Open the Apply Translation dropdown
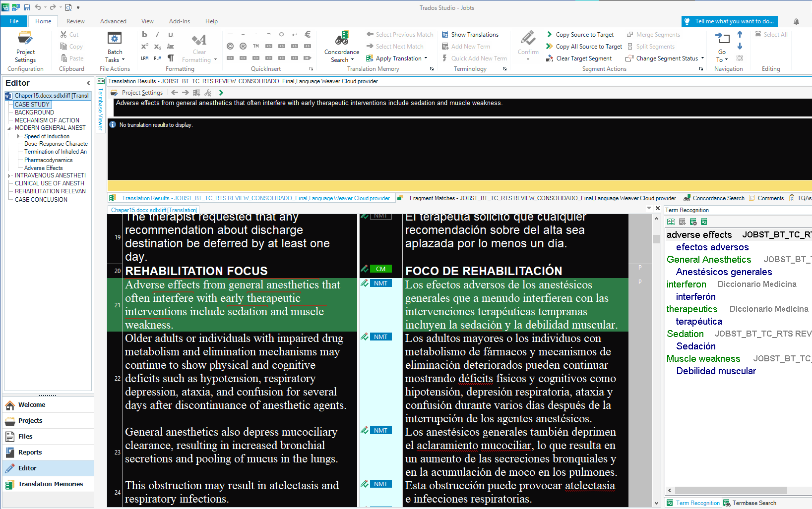The width and height of the screenshot is (812, 509). [x=426, y=58]
